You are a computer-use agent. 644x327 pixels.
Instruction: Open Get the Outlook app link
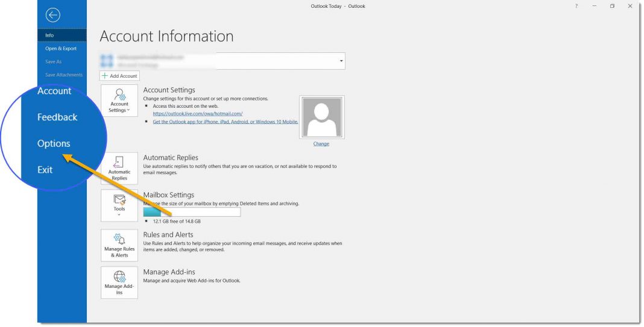226,122
